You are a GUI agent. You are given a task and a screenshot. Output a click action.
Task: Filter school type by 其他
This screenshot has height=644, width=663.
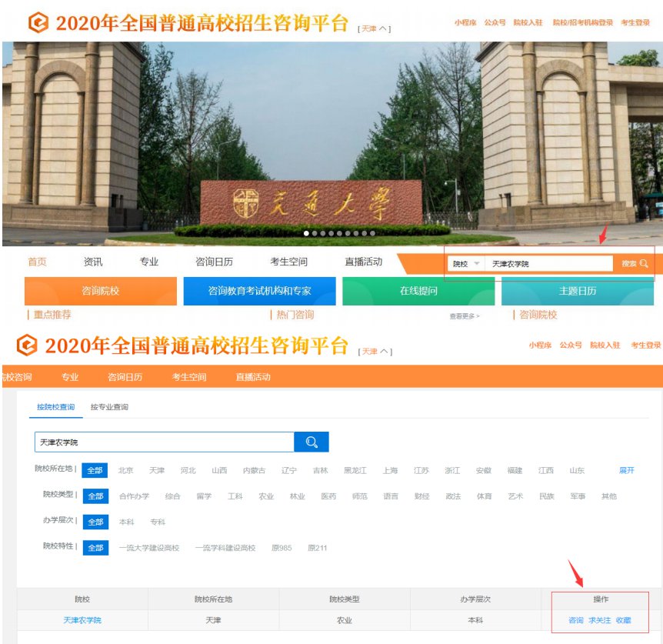point(609,496)
